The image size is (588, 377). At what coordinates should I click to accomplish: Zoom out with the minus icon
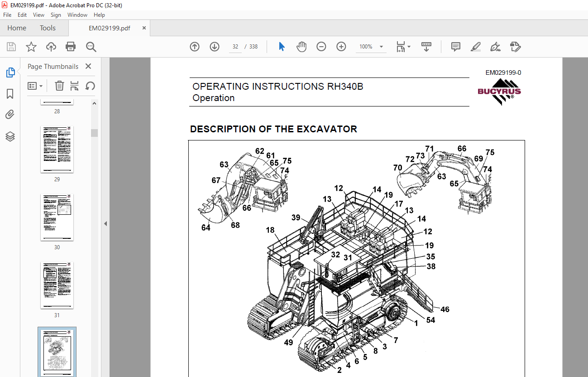321,47
